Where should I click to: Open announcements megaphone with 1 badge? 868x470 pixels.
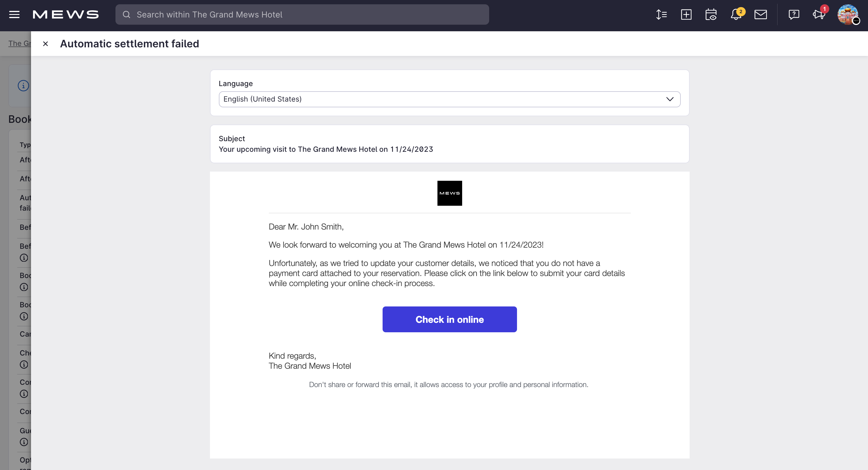(819, 14)
